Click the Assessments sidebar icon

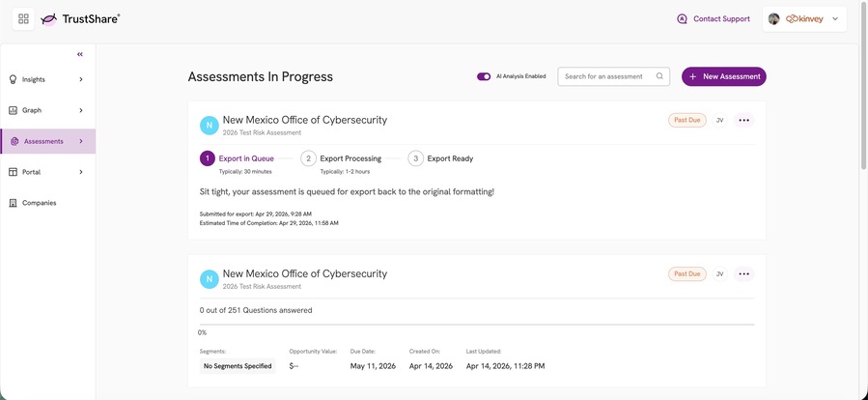coord(14,141)
